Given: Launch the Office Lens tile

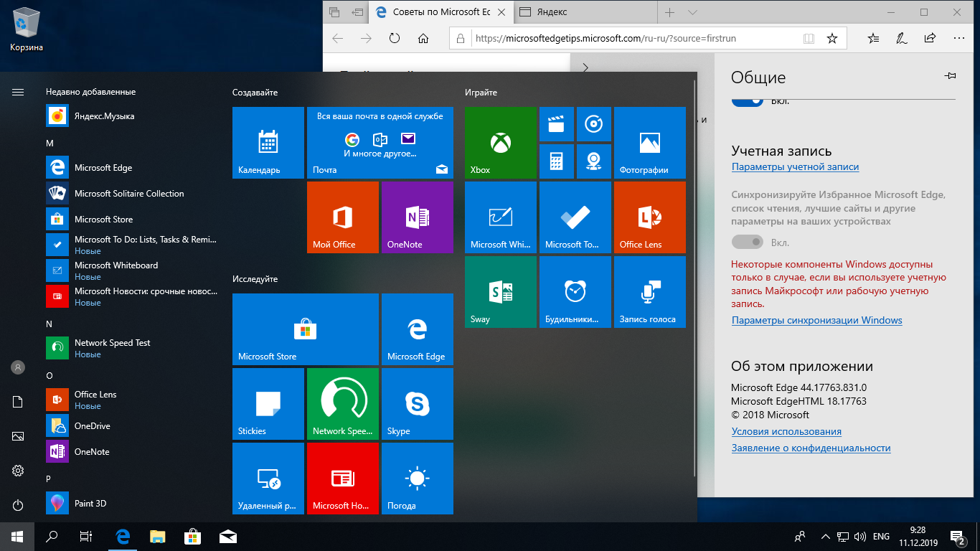Looking at the screenshot, I should (650, 217).
